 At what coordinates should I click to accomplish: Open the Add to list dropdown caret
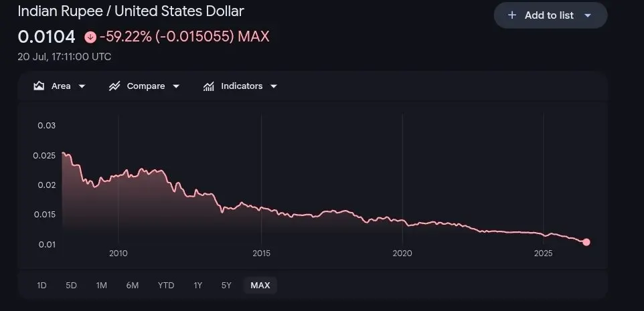point(587,15)
